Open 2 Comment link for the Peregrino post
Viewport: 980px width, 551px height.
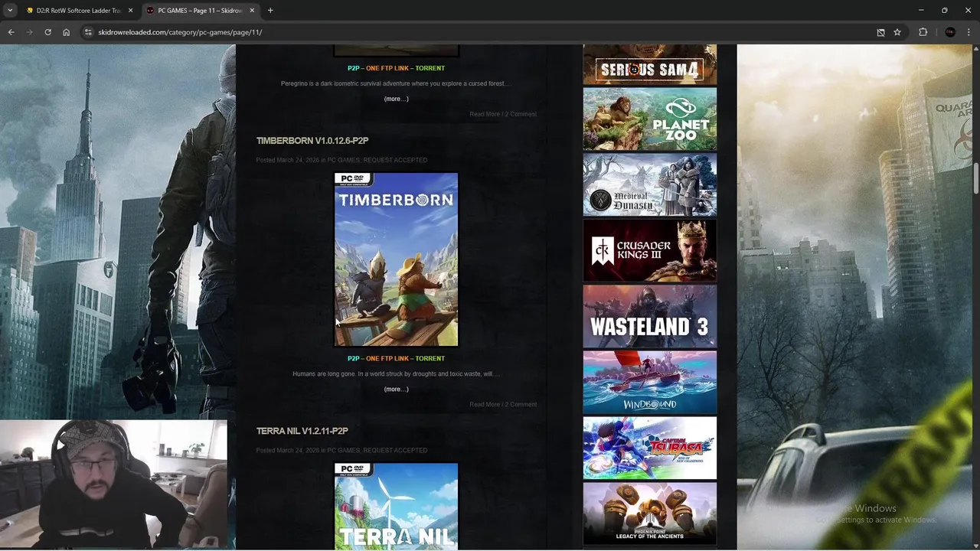coord(521,114)
